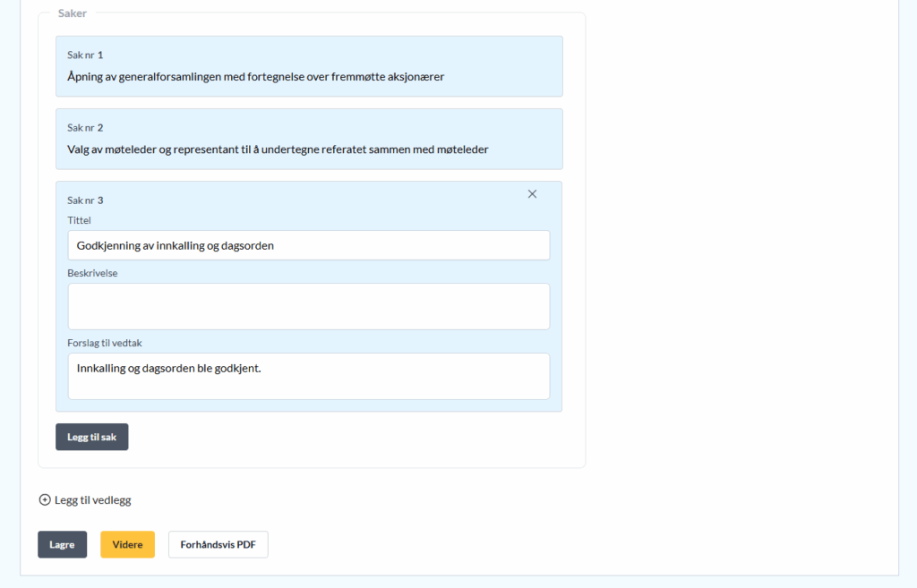Select the Valg av møteleder title text
This screenshot has height=588, width=917.
click(278, 149)
